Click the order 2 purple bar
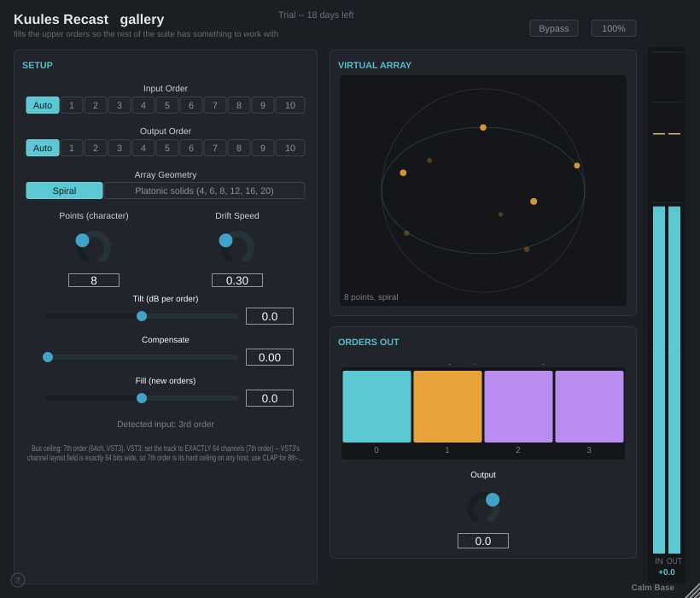The width and height of the screenshot is (700, 598). pyautogui.click(x=518, y=407)
